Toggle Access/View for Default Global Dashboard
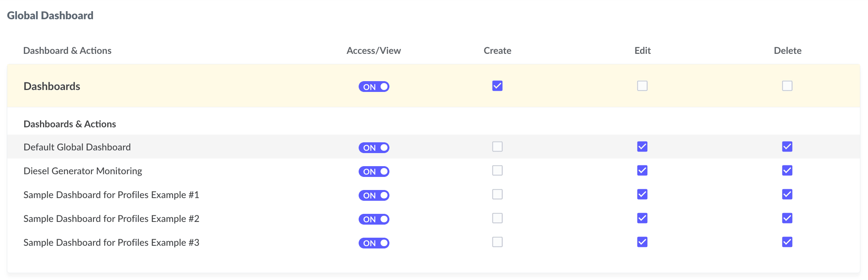This screenshot has width=868, height=280. 374,148
